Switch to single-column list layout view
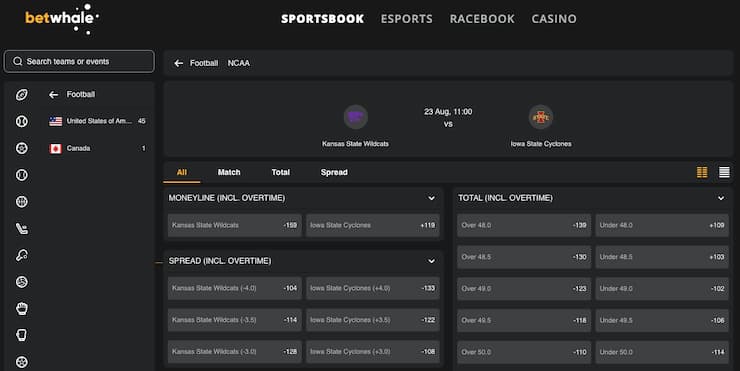This screenshot has width=740, height=371. [x=724, y=172]
